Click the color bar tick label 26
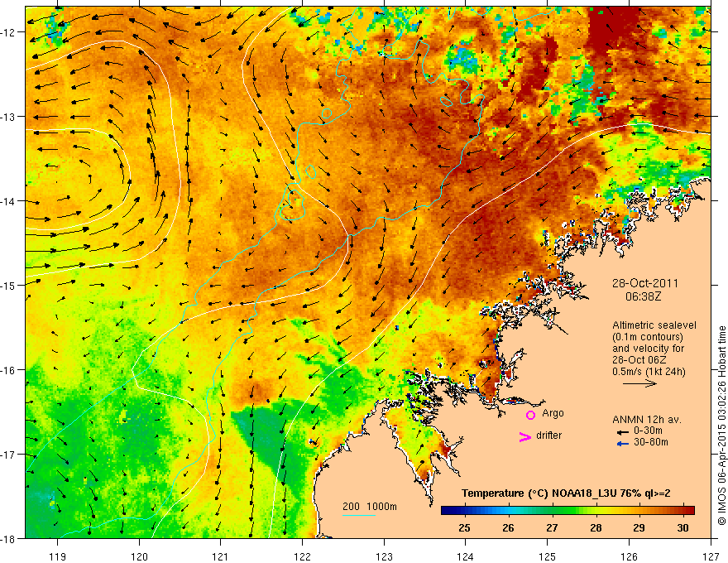This screenshot has height=563, width=728. click(x=508, y=528)
